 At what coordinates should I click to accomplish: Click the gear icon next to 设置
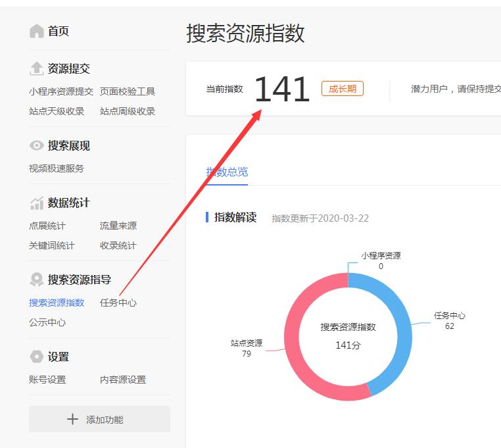pyautogui.click(x=36, y=356)
